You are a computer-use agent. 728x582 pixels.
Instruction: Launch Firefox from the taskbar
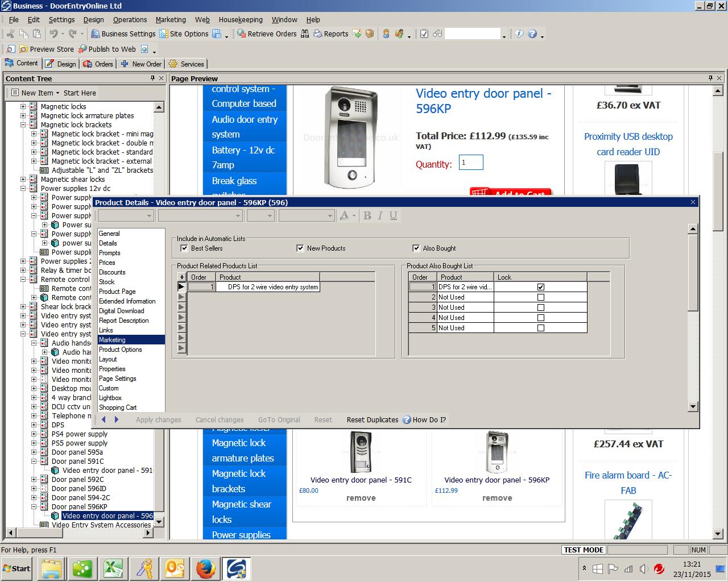[205, 568]
